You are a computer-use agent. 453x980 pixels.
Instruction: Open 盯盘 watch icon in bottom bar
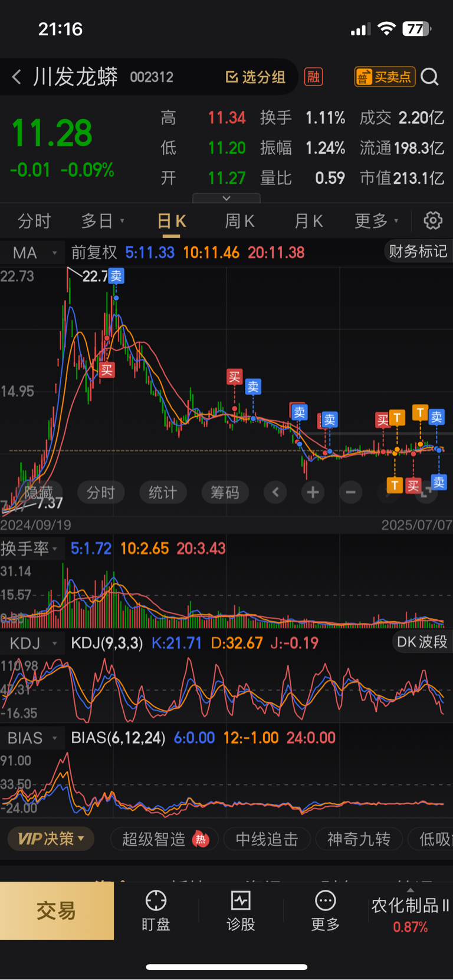click(x=156, y=910)
